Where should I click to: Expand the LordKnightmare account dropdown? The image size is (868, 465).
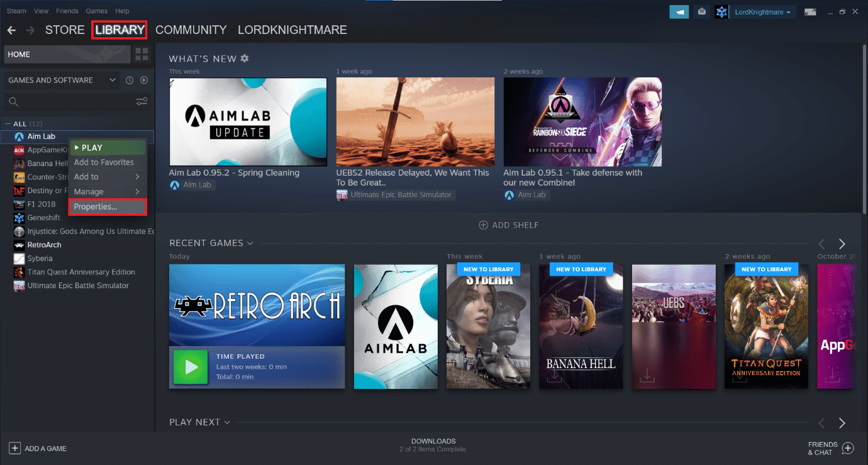pyautogui.click(x=763, y=12)
